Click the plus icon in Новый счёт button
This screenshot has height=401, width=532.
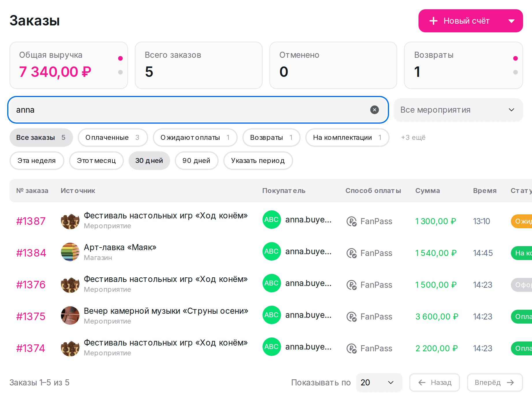[433, 21]
